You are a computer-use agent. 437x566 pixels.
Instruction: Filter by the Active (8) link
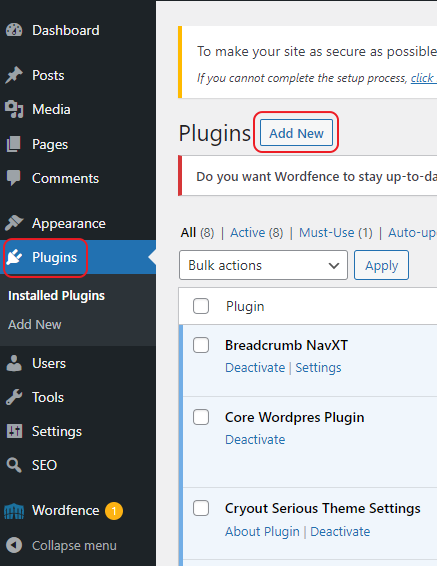(x=257, y=233)
